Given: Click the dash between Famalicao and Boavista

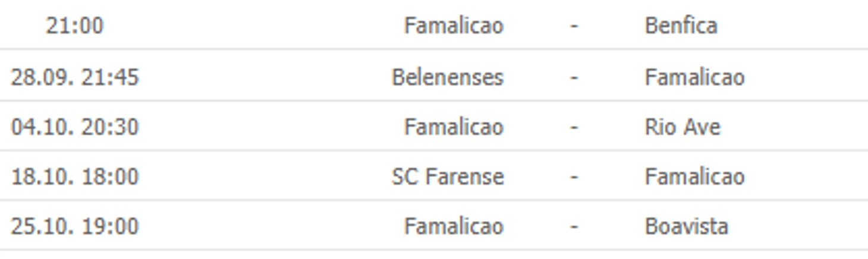Looking at the screenshot, I should click(574, 227).
